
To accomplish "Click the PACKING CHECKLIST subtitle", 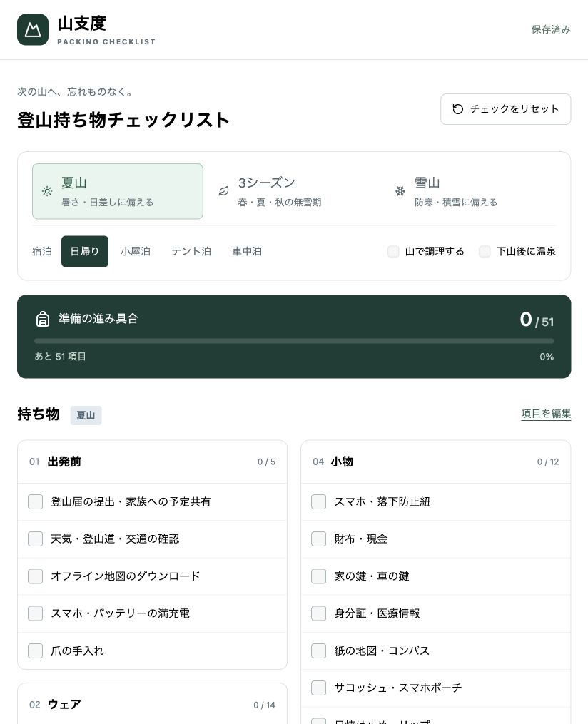I will tap(106, 41).
